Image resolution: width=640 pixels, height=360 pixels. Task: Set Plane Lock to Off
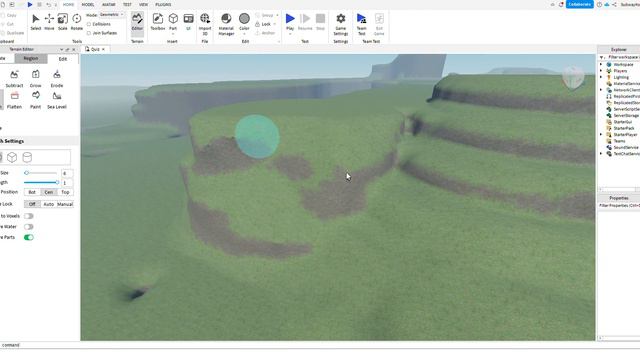[x=32, y=204]
